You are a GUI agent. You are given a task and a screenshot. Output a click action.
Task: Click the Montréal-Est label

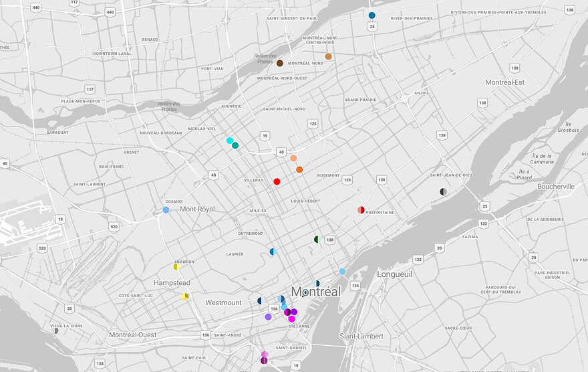click(504, 82)
